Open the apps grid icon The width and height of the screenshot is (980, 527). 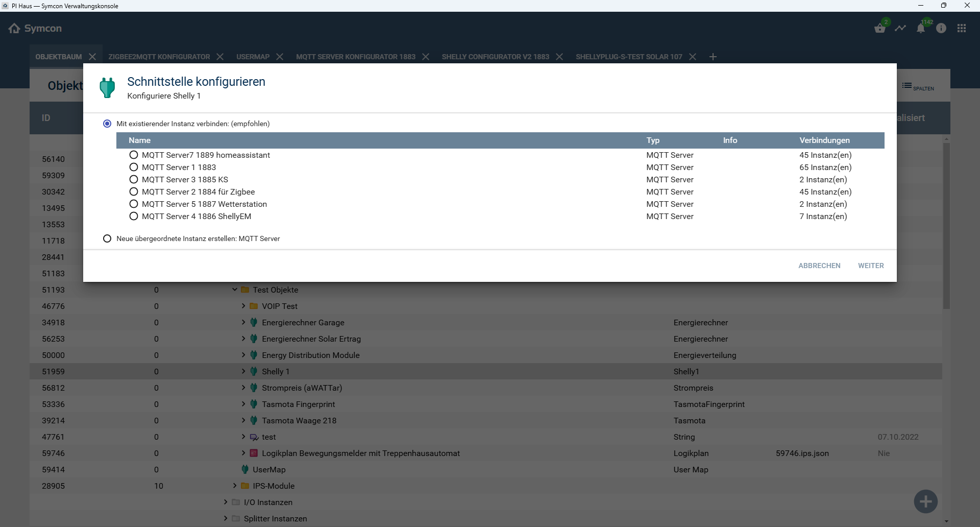point(962,29)
